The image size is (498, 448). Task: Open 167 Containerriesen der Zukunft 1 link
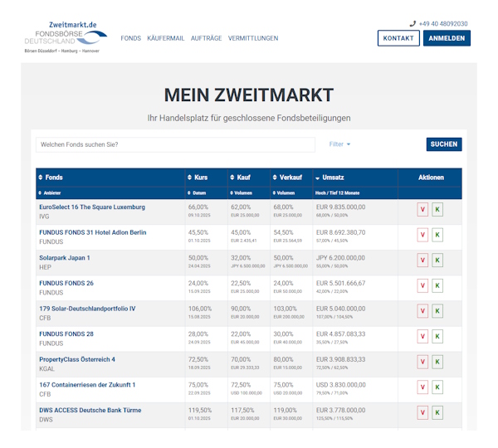coord(87,385)
